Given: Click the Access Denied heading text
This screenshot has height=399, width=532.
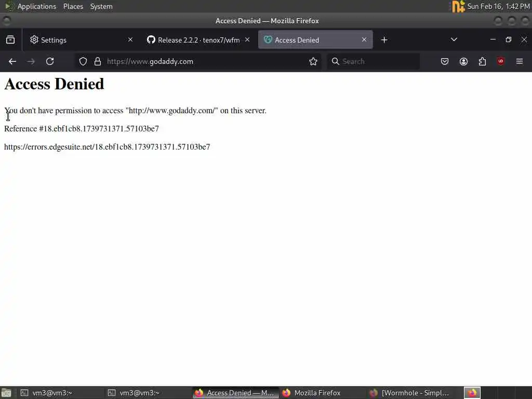Looking at the screenshot, I should coord(54,84).
